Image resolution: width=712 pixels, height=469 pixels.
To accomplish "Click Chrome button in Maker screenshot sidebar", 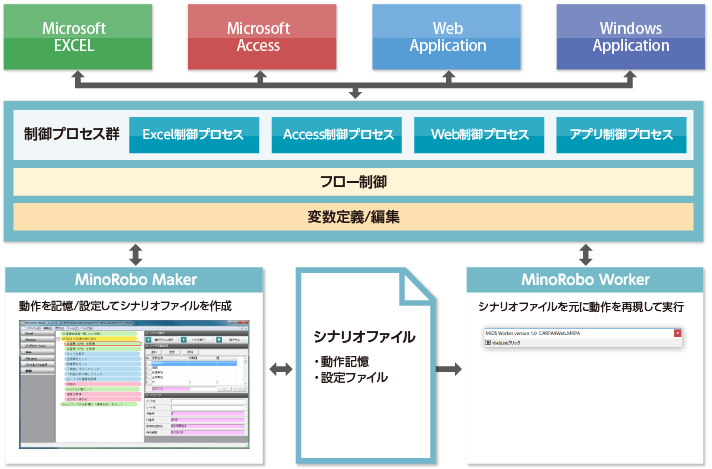I will [38, 358].
